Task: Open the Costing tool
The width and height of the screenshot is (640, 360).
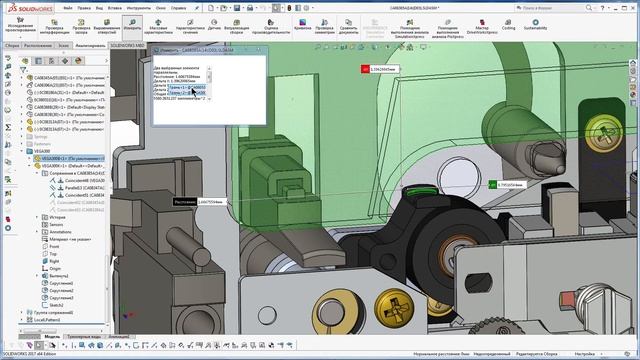Action: click(508, 25)
